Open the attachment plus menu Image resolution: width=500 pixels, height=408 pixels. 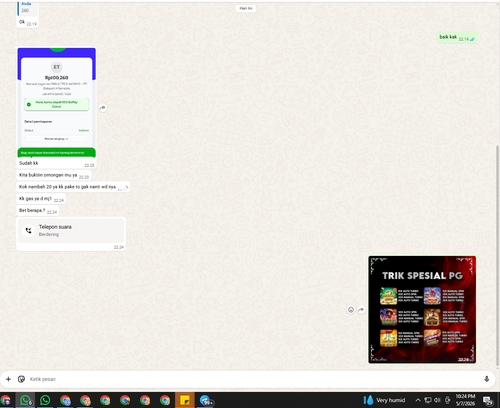click(x=8, y=379)
